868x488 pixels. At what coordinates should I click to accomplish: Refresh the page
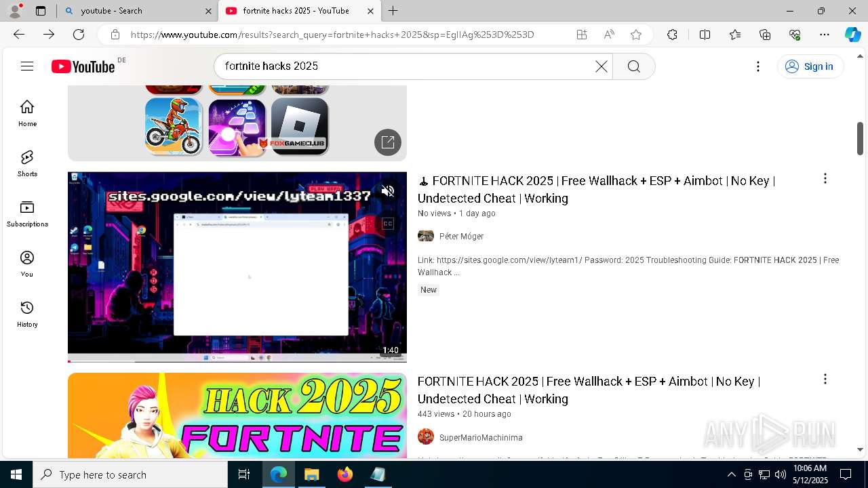tap(79, 35)
